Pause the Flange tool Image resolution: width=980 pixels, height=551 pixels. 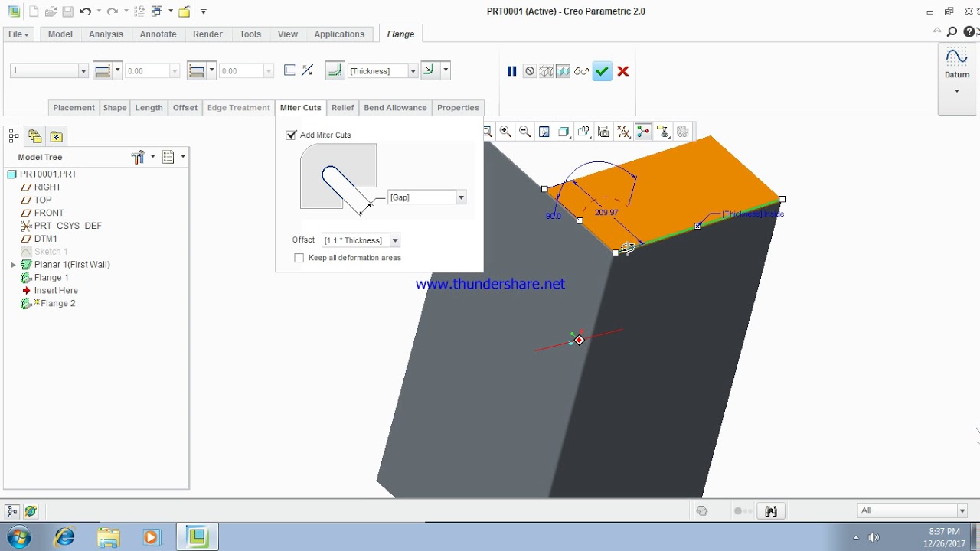[x=511, y=71]
